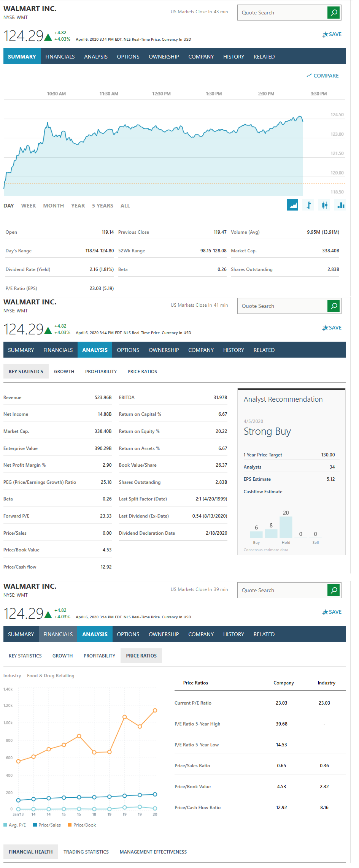Toggle Price/Sales legend swatch
The width and height of the screenshot is (359, 868).
(35, 825)
